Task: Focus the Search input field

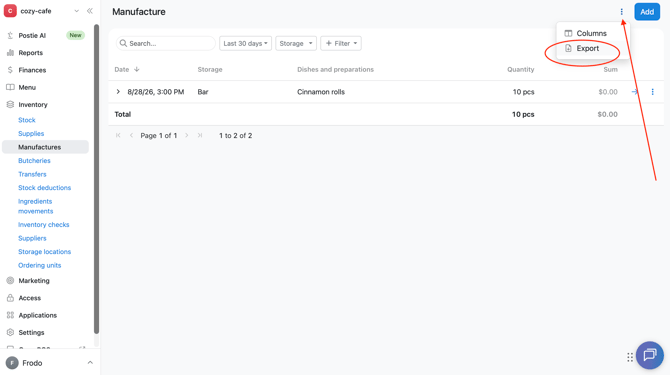Action: 166,43
